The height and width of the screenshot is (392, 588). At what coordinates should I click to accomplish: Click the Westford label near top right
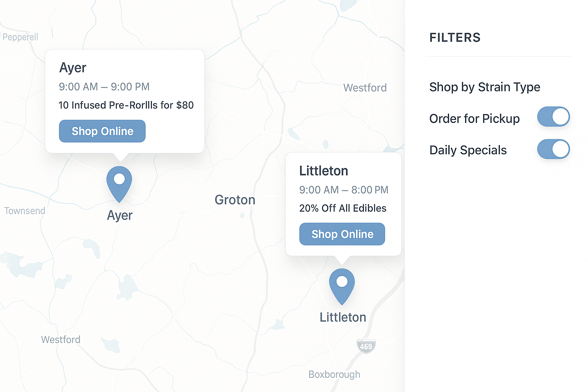pyautogui.click(x=365, y=88)
